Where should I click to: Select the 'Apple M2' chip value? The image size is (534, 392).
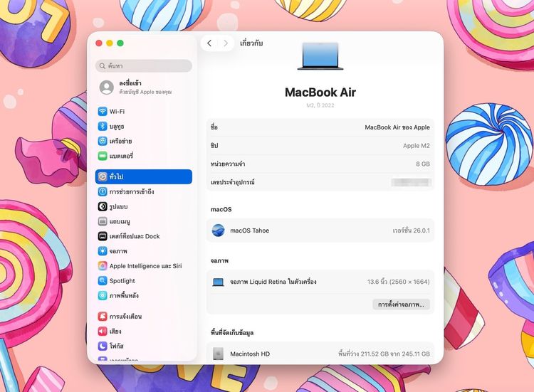coord(417,146)
